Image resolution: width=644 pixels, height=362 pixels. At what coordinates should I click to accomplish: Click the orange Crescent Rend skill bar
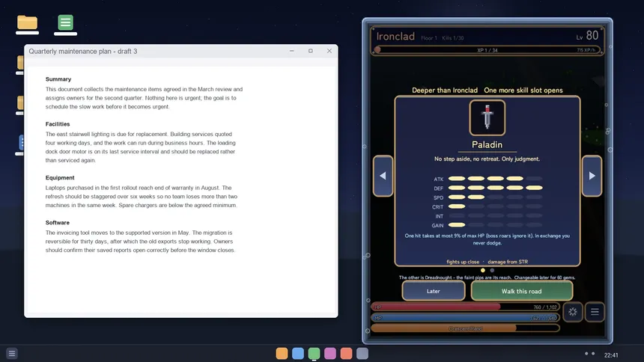(465, 328)
